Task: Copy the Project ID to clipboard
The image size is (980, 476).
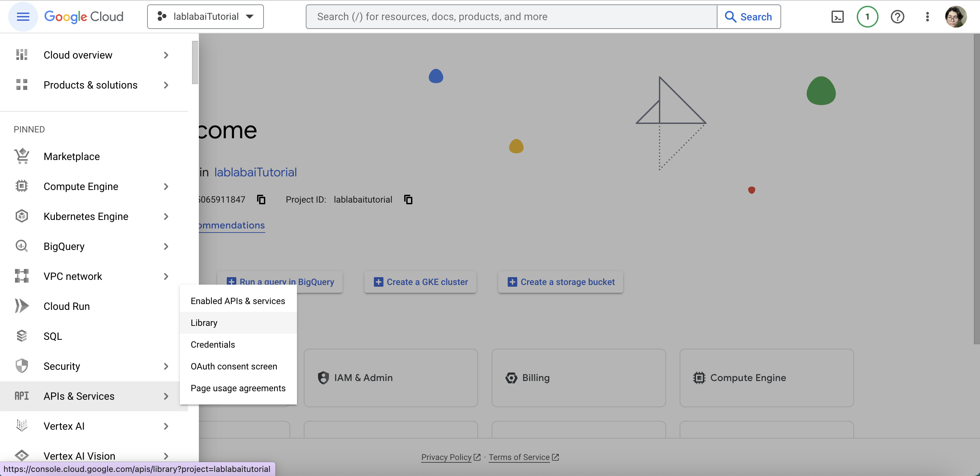Action: click(408, 200)
